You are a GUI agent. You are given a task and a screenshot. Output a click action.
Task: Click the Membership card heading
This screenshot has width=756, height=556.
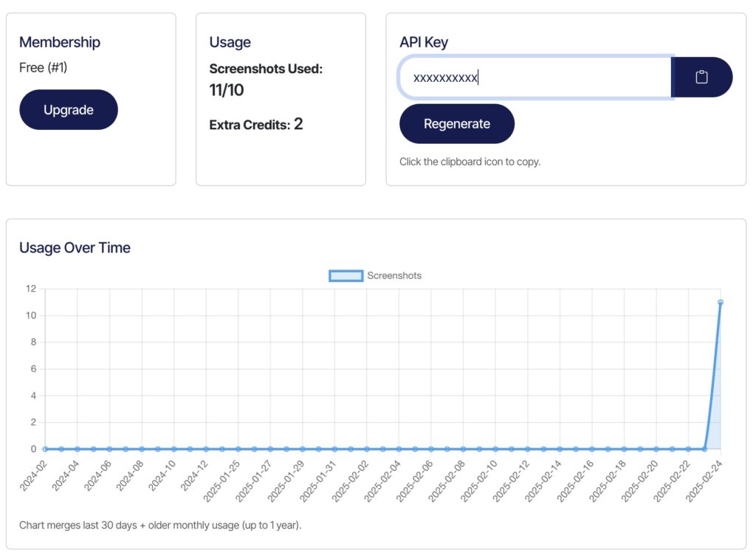tap(60, 42)
